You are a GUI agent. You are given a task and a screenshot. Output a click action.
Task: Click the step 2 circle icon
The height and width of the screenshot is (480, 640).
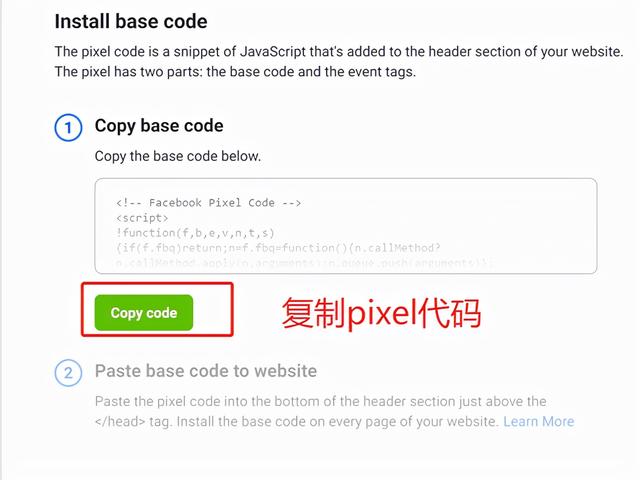[x=68, y=373]
